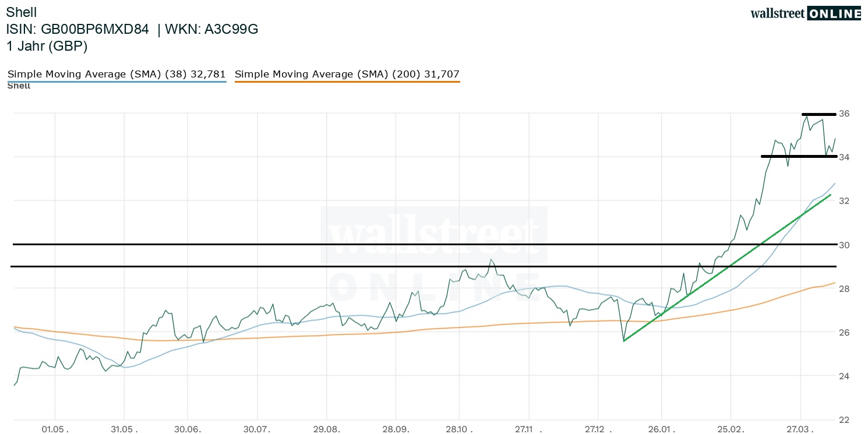The width and height of the screenshot is (868, 434).
Task: Click the 28.10. date axis label
Action: tap(459, 429)
